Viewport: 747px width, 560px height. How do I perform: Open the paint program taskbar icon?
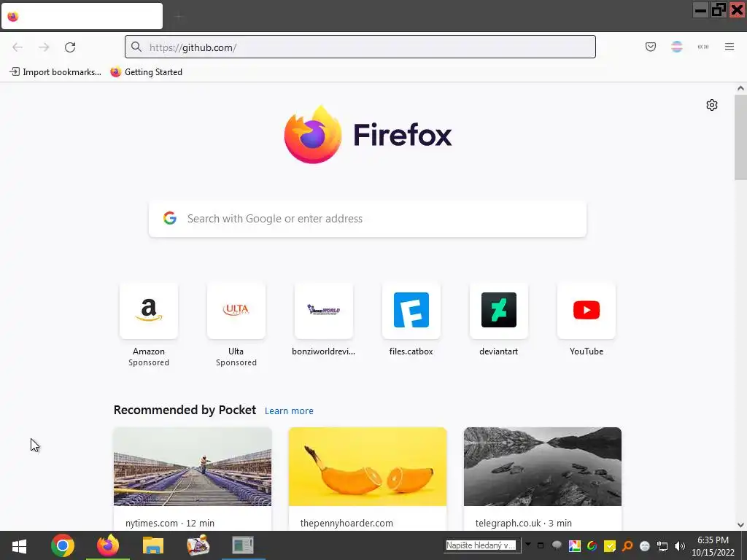click(x=198, y=545)
